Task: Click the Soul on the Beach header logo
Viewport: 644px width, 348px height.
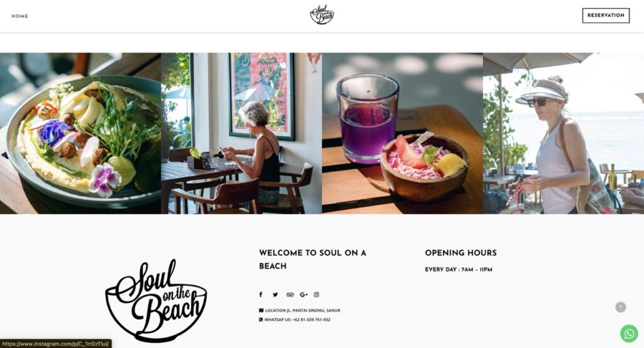Action: pos(321,15)
